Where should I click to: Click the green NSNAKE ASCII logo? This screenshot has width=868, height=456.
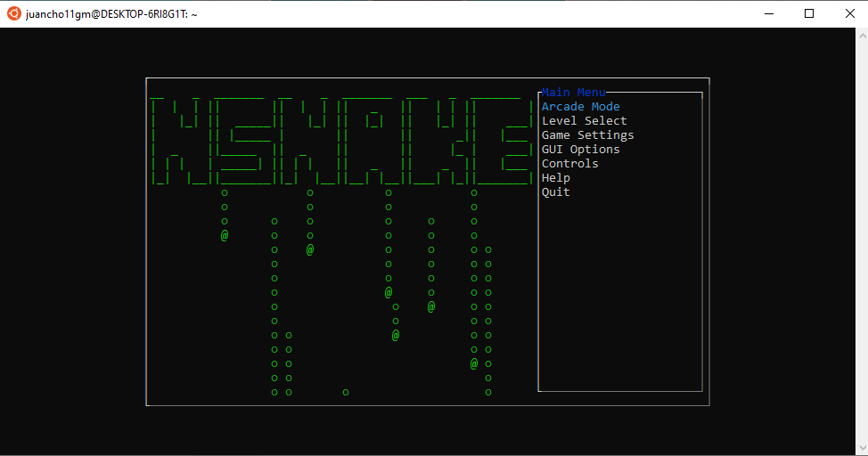[341, 141]
